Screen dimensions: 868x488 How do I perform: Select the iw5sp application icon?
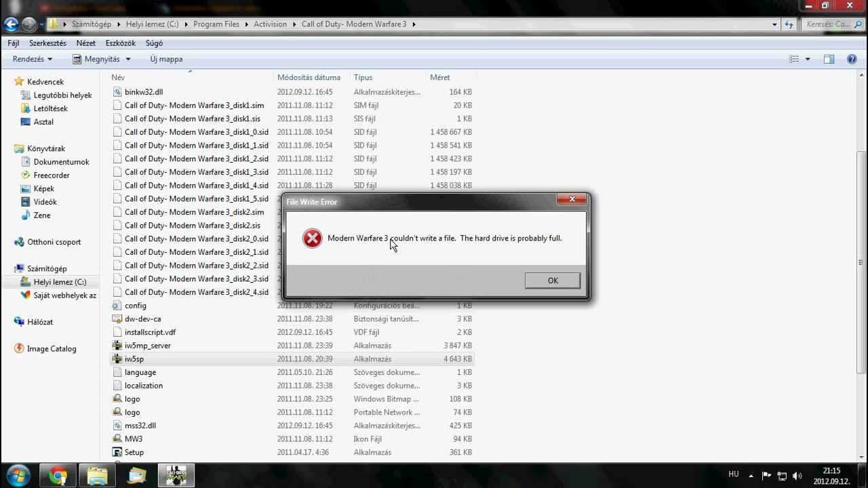click(x=117, y=359)
